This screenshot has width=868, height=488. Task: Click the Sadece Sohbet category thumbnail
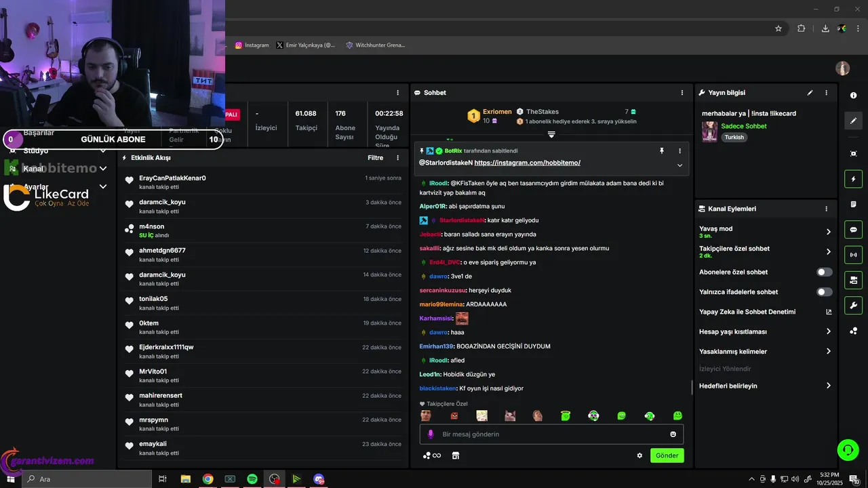(709, 131)
